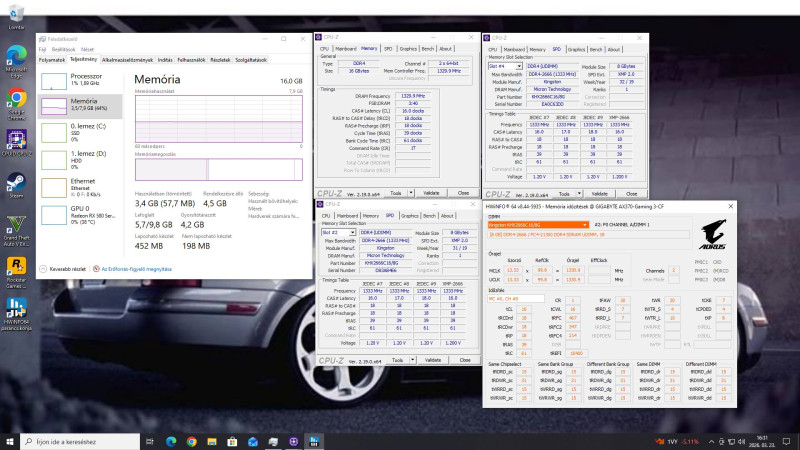
Task: Open Chrome from the taskbar
Action: [x=191, y=441]
